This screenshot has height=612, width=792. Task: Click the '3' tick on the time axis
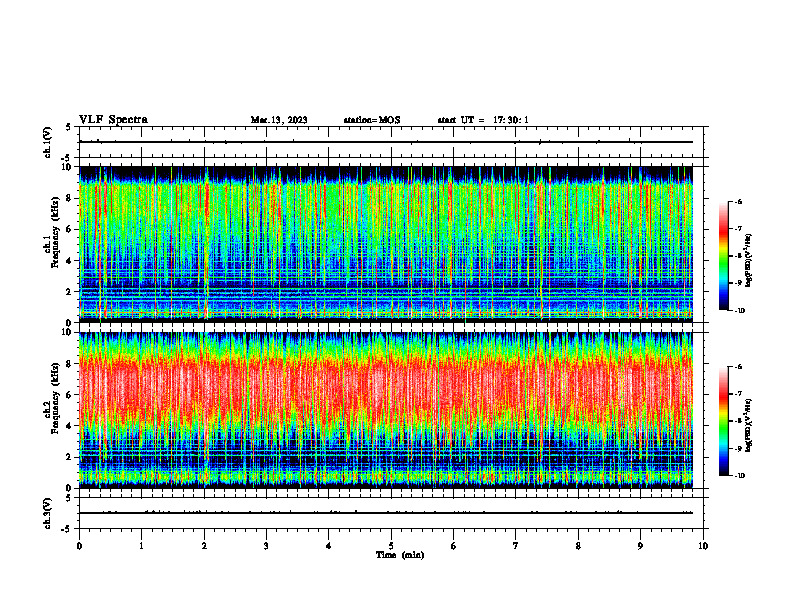tap(266, 546)
